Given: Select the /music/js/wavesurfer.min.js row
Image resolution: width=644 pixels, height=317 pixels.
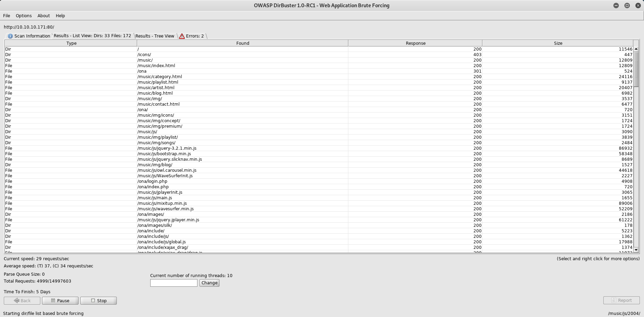Looking at the screenshot, I should tap(319, 209).
